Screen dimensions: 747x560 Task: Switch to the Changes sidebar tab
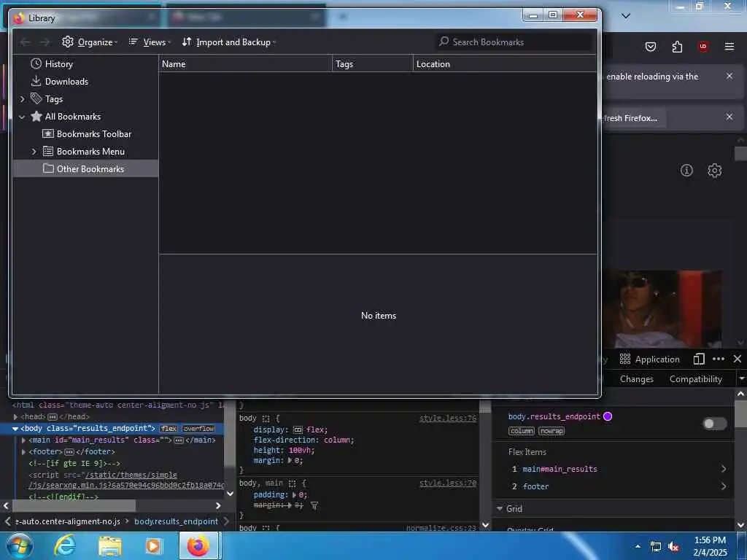[636, 379]
